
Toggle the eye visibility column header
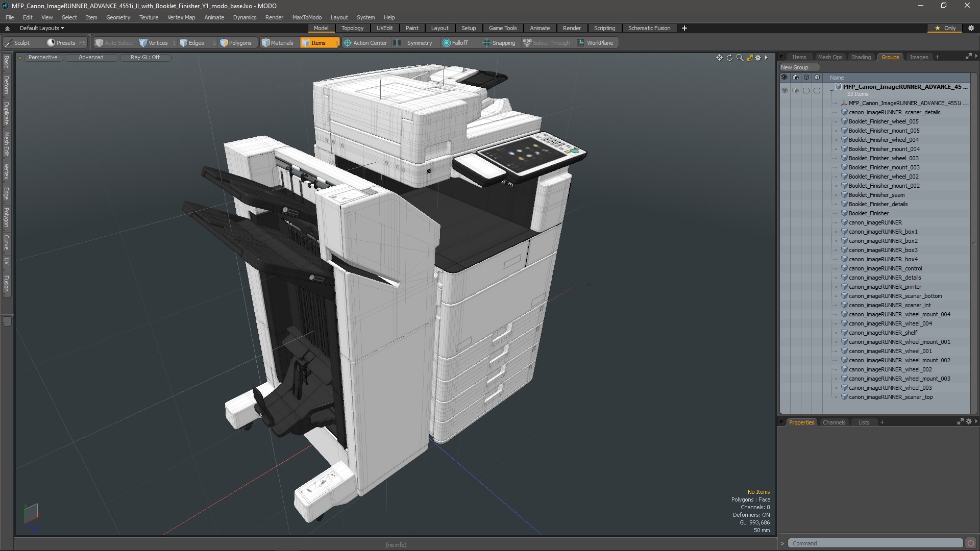(x=785, y=78)
